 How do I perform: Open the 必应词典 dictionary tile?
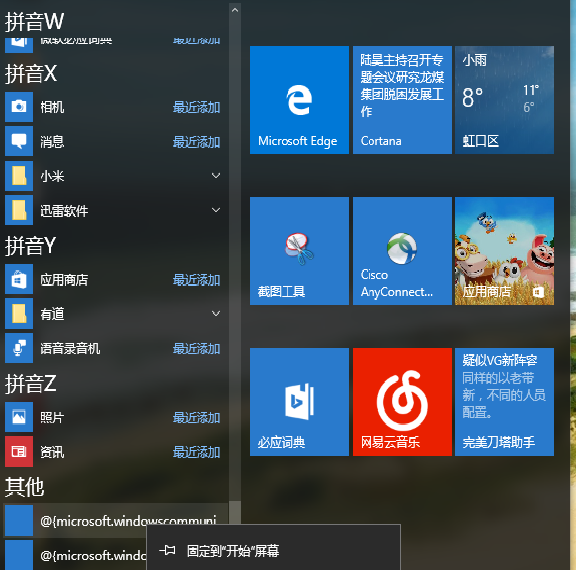click(x=299, y=402)
